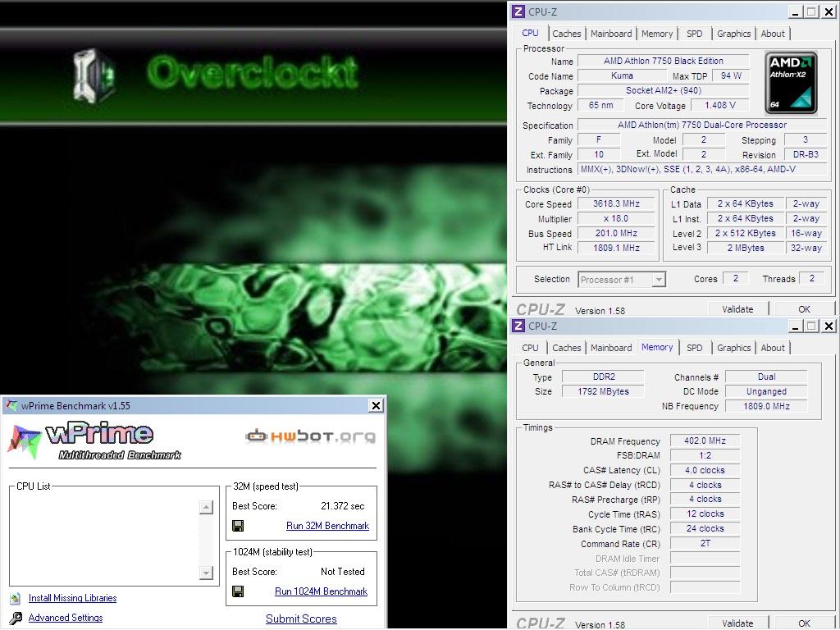Click the DC Mode value Unganged
The width and height of the screenshot is (840, 630).
coord(766,391)
